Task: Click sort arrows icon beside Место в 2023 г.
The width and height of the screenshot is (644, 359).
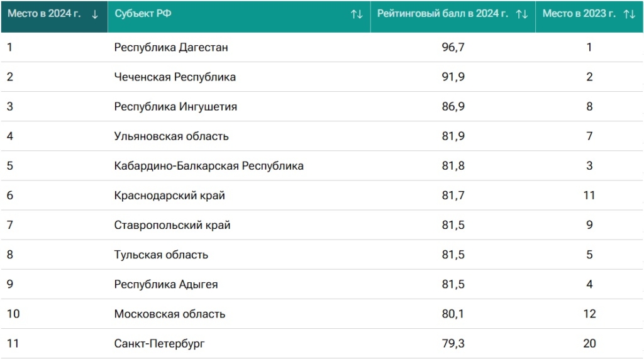Action: pyautogui.click(x=629, y=14)
